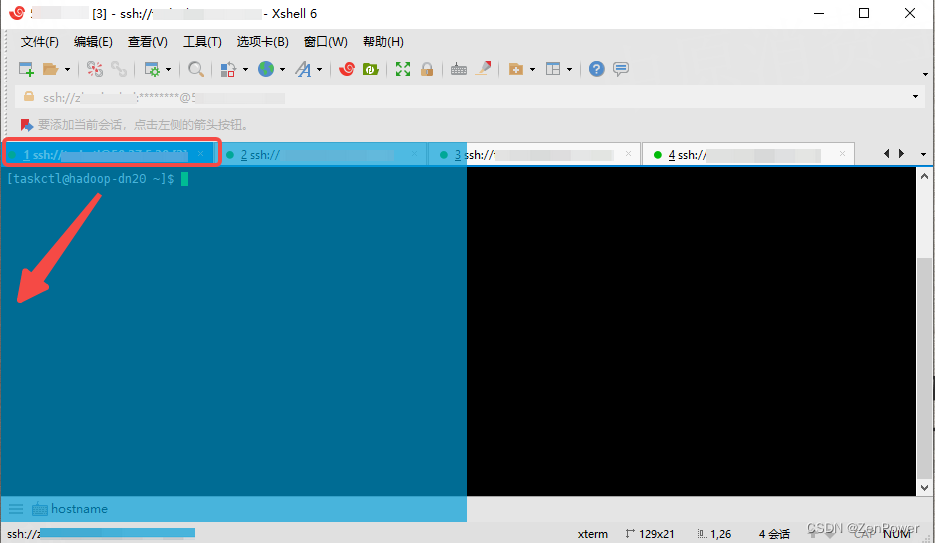Screen dimensions: 935x543
Task: Click the quick command keyboard icon
Action: pyautogui.click(x=39, y=509)
